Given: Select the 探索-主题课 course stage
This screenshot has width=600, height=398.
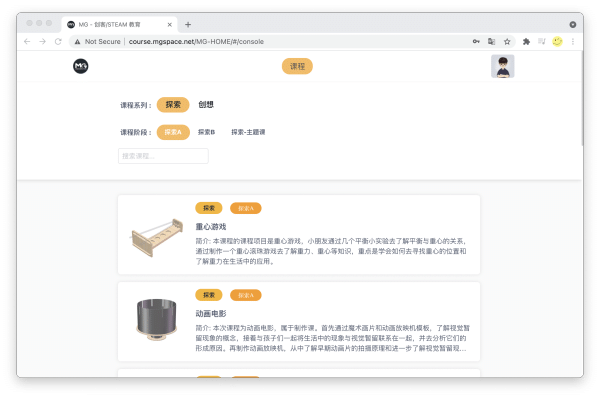Looking at the screenshot, I should pyautogui.click(x=248, y=132).
